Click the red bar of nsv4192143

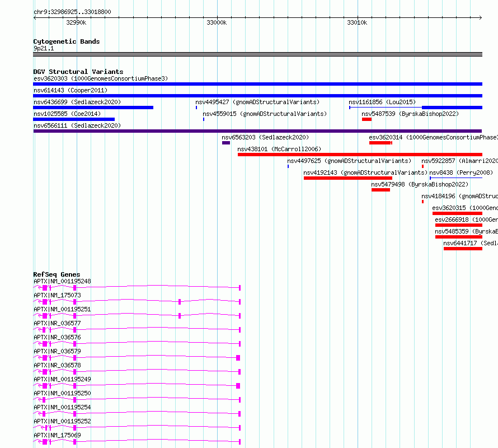tap(348, 178)
